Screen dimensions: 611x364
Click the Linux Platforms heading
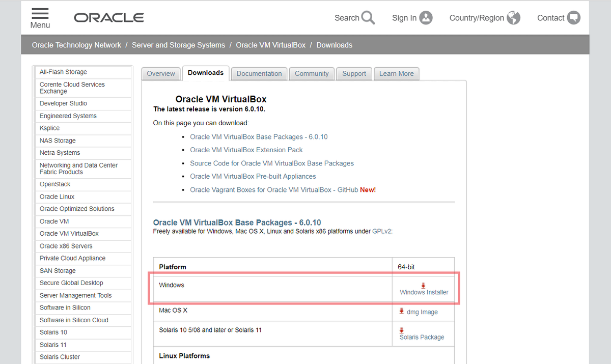tap(184, 356)
